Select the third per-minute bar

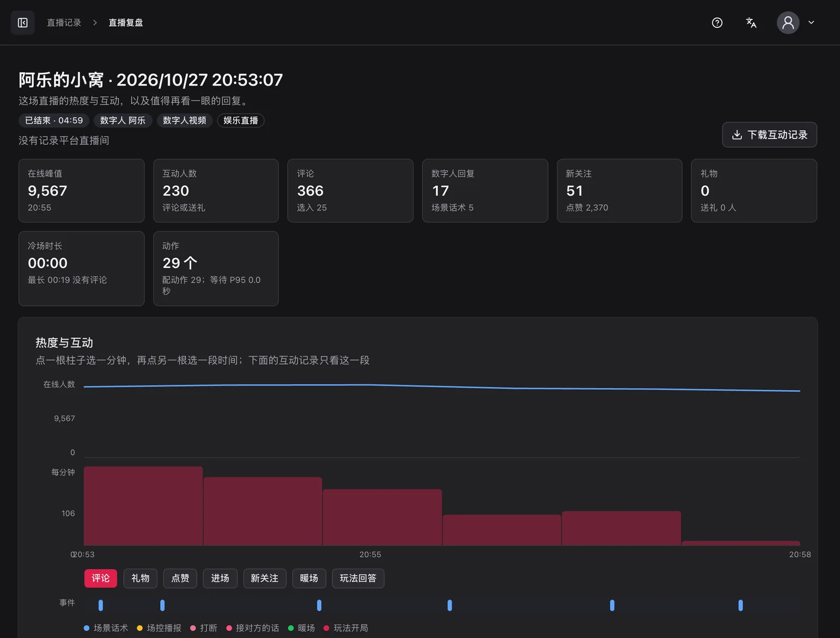point(382,517)
